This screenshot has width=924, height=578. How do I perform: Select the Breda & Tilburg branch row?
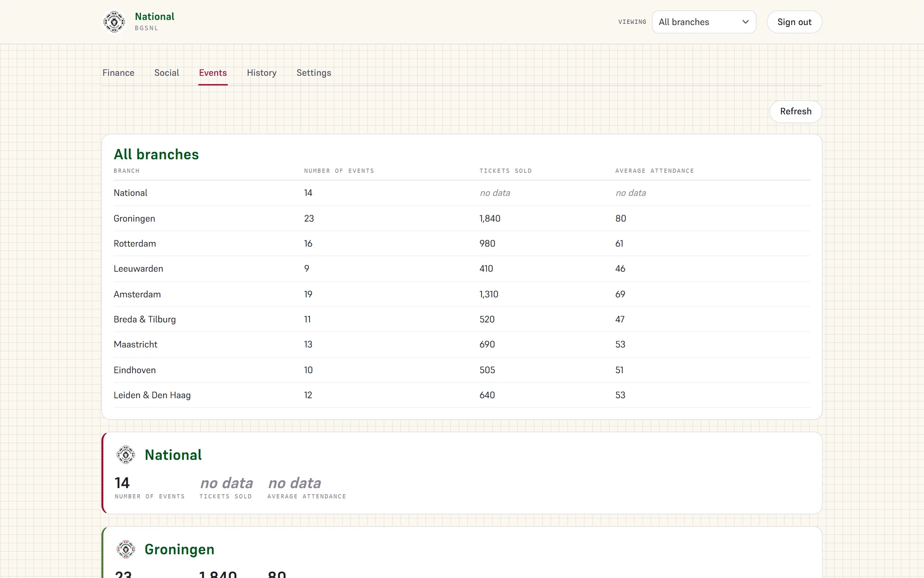tap(462, 319)
